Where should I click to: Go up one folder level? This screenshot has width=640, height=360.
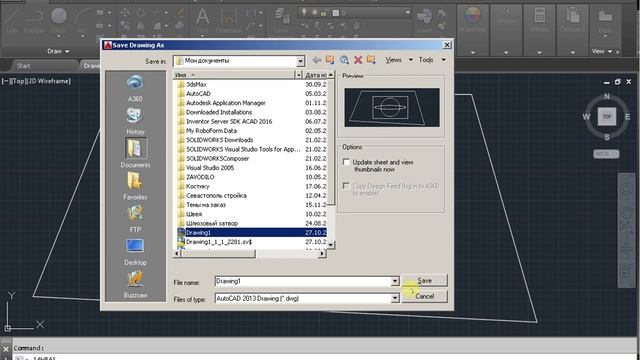[330, 60]
